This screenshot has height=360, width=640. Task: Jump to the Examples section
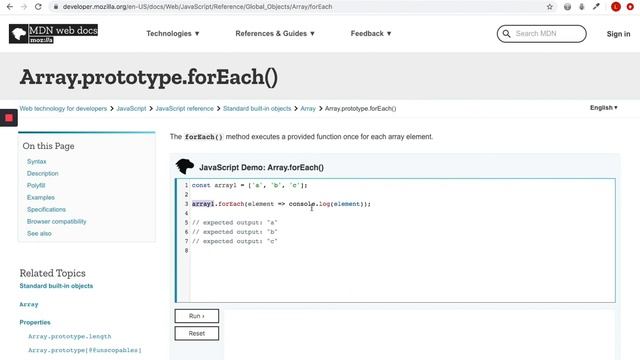40,198
